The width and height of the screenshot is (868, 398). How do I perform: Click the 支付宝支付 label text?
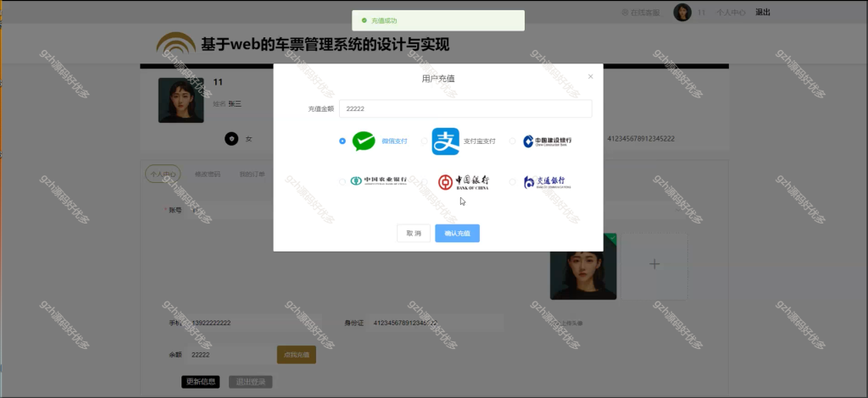pos(480,141)
